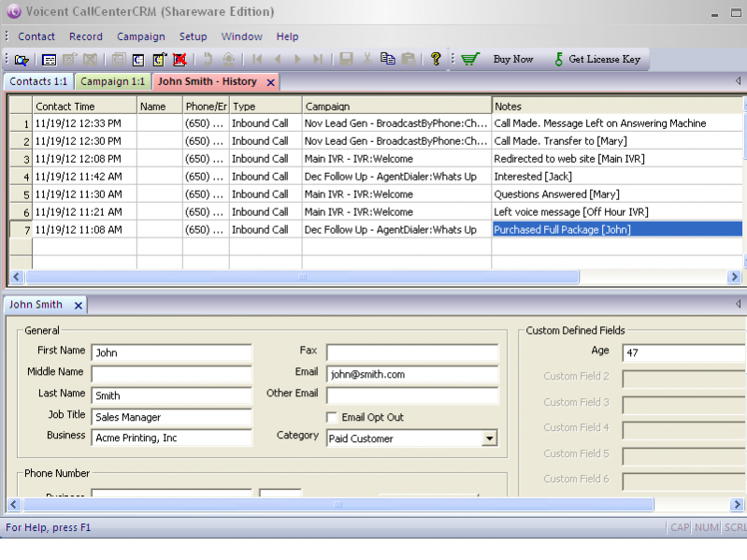
Task: Click the Get License Key button
Action: coord(604,60)
